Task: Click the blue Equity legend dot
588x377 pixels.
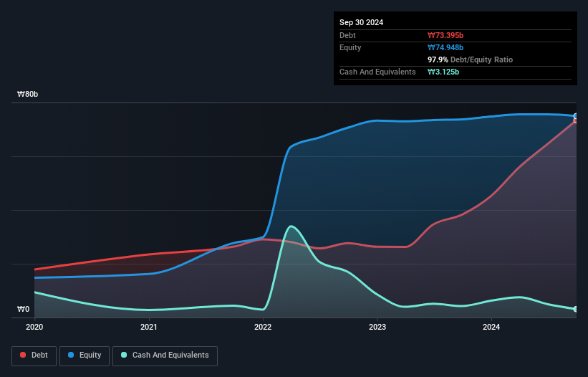Action: (x=71, y=355)
